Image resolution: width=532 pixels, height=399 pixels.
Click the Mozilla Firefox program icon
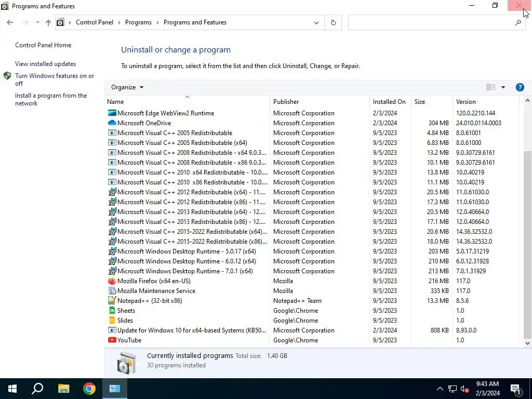pyautogui.click(x=112, y=281)
